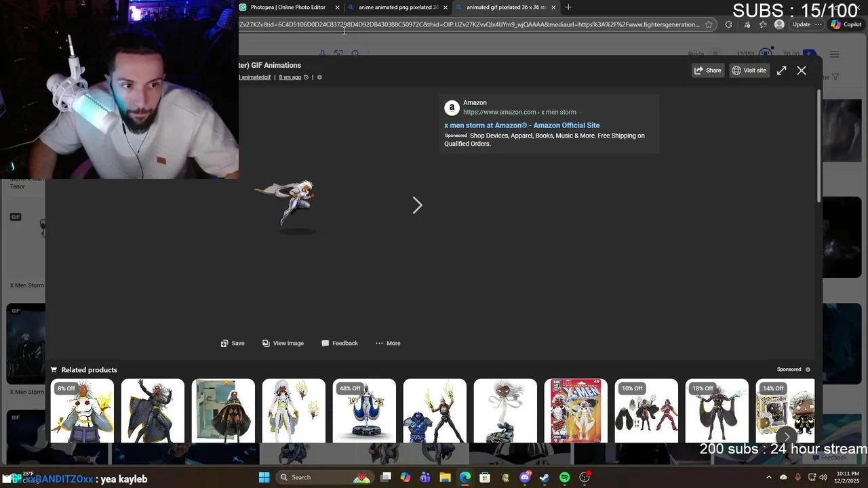The image size is (868, 488).
Task: Open the Amazon x men storm ad link
Action: [x=521, y=125]
